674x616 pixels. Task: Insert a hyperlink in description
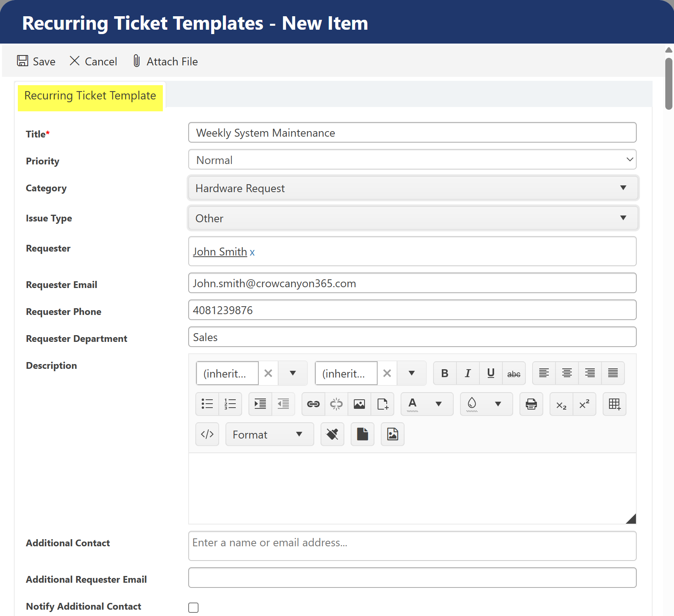313,404
